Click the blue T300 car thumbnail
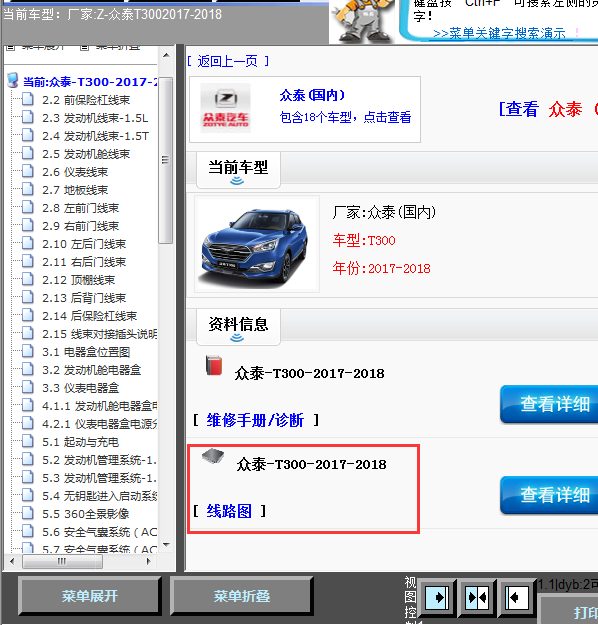This screenshot has width=598, height=625. click(257, 244)
